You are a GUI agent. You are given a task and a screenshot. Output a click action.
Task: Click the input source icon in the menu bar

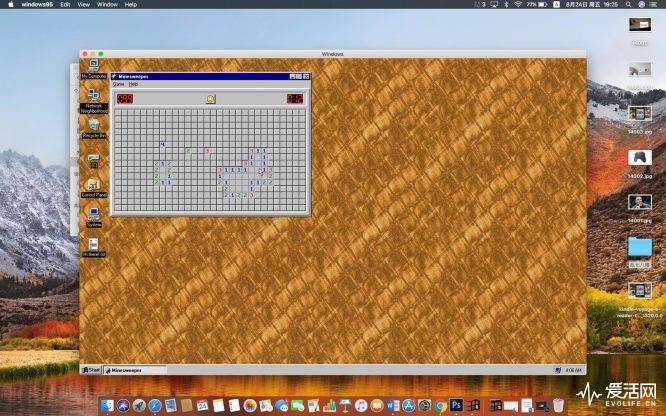556,4
